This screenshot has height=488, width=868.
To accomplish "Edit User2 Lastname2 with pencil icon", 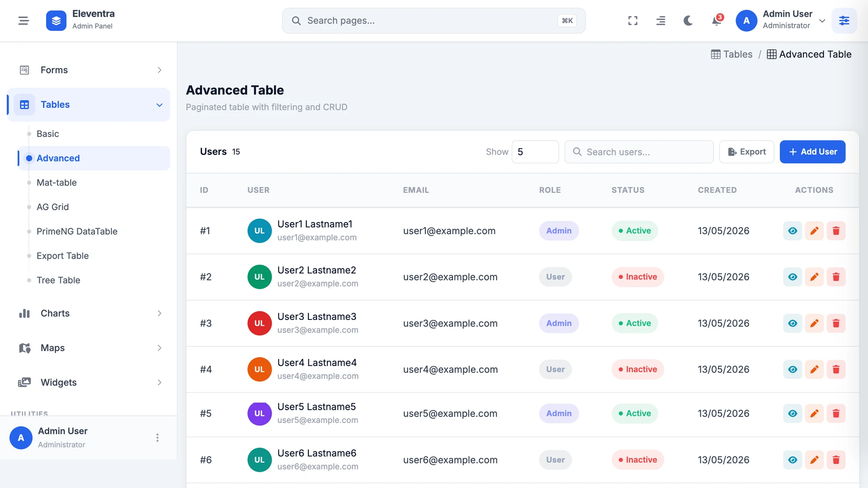I will [x=814, y=277].
